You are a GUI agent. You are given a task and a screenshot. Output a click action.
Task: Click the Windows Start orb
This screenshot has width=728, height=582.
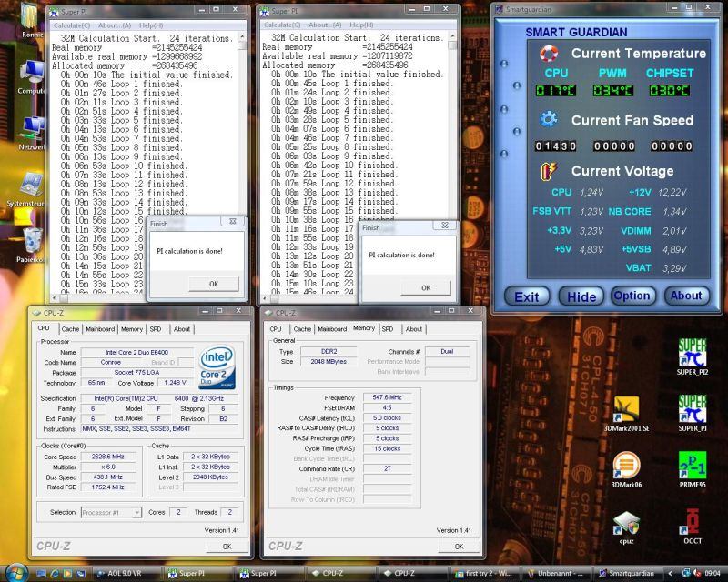point(16,573)
